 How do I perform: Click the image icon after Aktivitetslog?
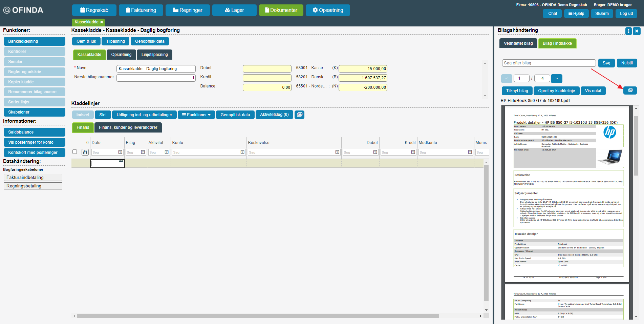click(x=300, y=115)
